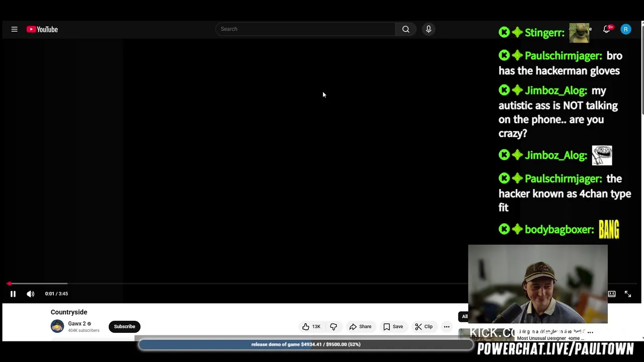Subscribe to the Gawx 2 channel
The width and height of the screenshot is (644, 362).
click(x=124, y=326)
